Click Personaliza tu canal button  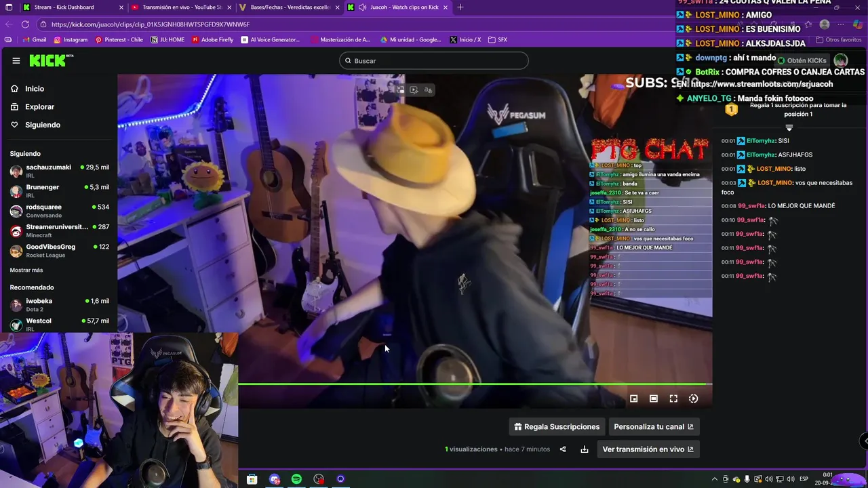[654, 426]
